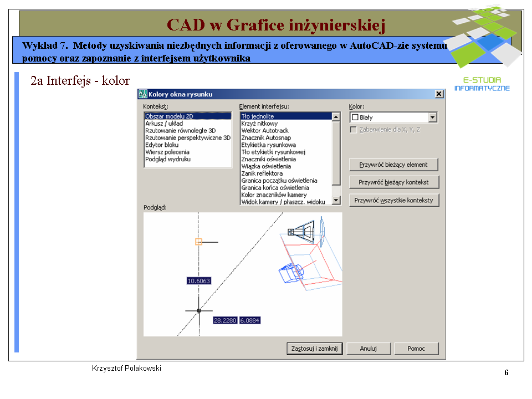This screenshot has width=532, height=399.
Task: Click the Element interfejsu list scroll-down arrow
Action: pos(336,200)
